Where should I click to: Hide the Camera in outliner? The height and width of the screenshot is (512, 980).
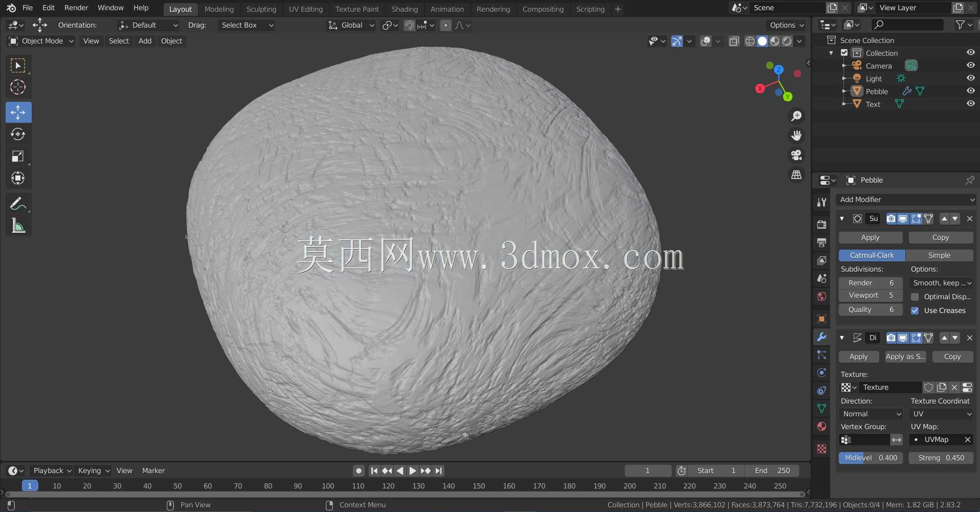coord(970,65)
